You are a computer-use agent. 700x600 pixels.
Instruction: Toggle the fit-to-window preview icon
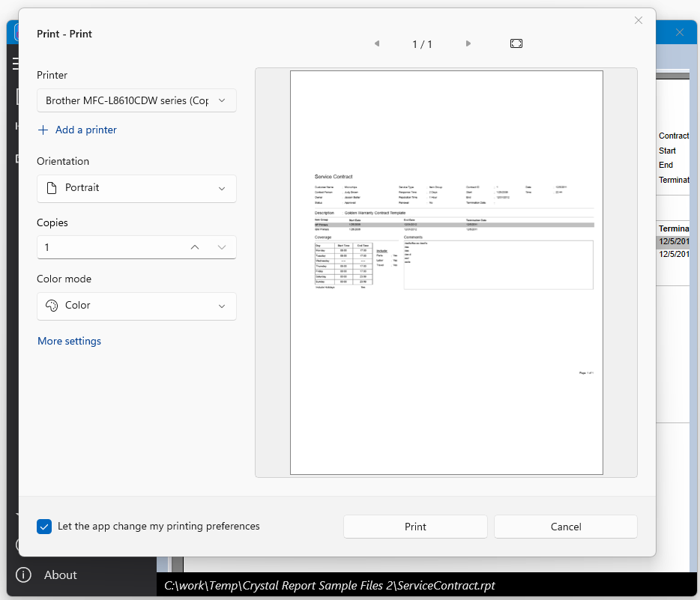click(516, 43)
